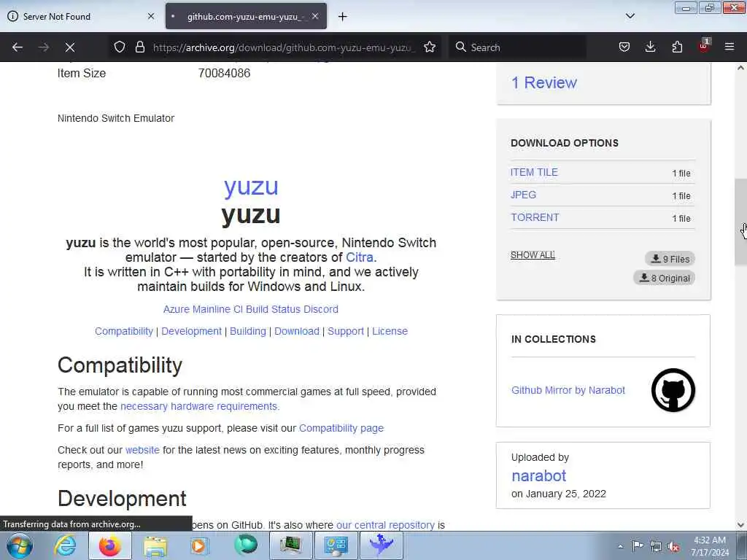This screenshot has height=560, width=747.
Task: Open necessary hardware requirements link
Action: [198, 406]
